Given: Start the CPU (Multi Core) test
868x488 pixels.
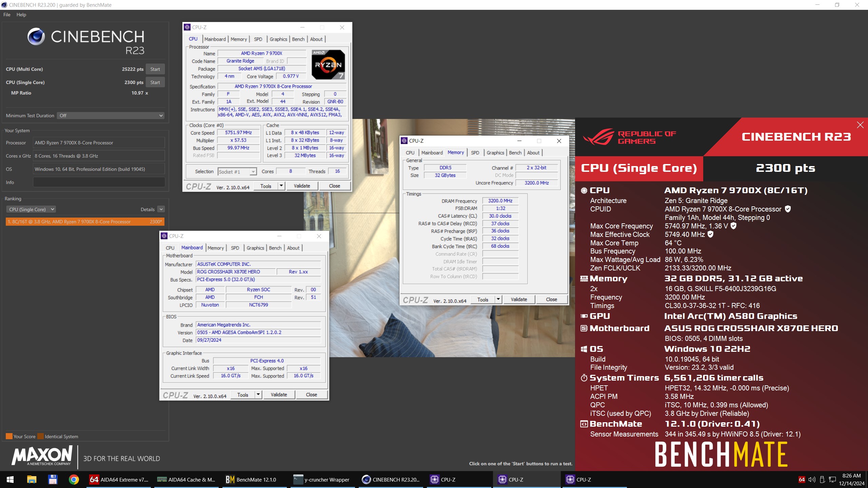Looking at the screenshot, I should (155, 69).
